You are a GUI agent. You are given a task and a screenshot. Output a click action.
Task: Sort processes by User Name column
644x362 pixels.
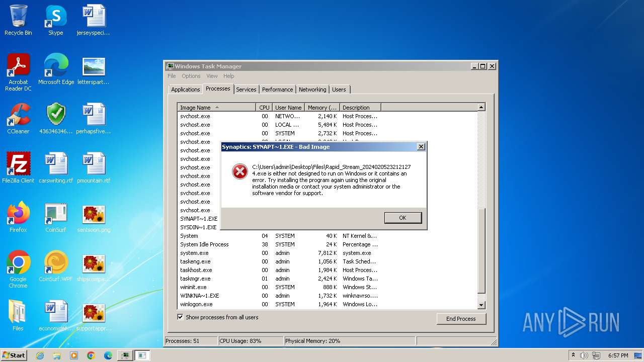point(288,108)
